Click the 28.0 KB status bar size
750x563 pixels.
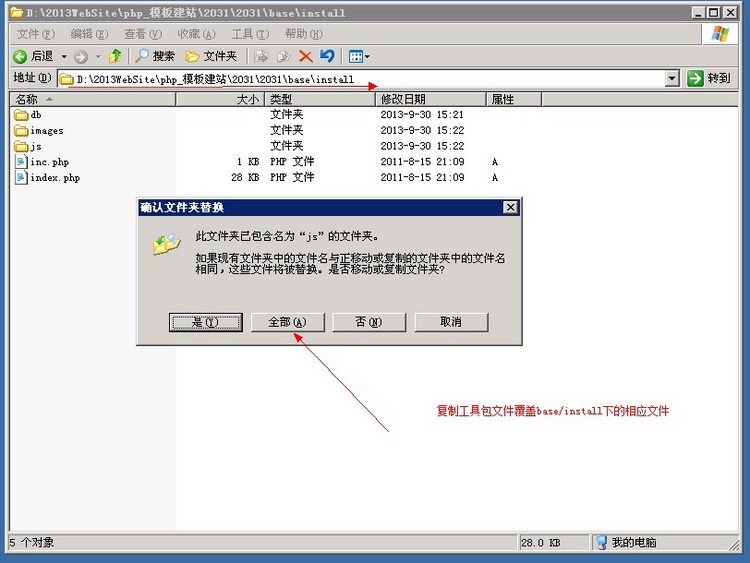[540, 543]
